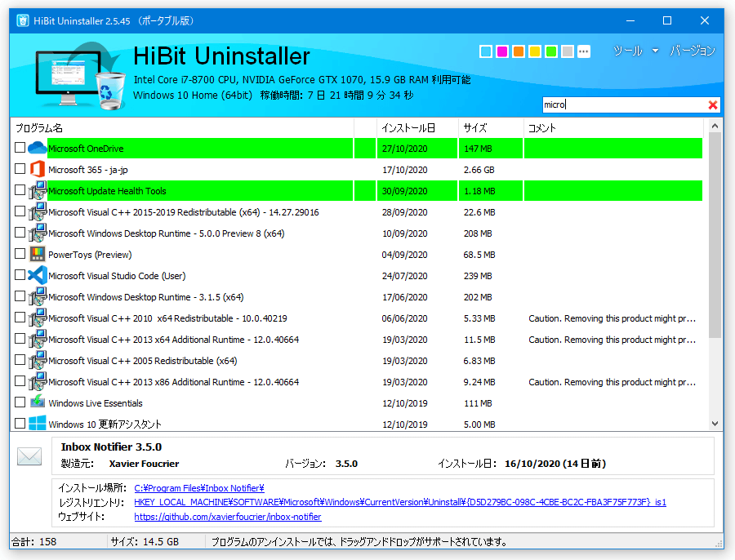
Task: Select the "PowerToys (Preview)" entry
Action: click(90, 255)
